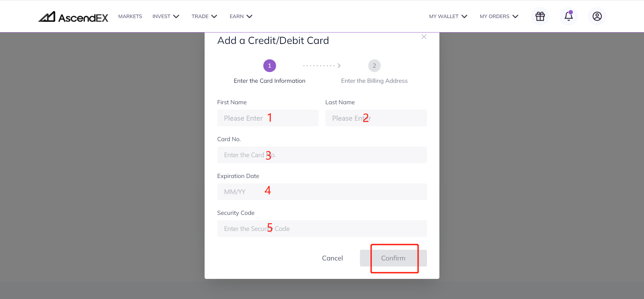Viewport: 644px width, 299px height.
Task: Click the Confirm button
Action: 393,258
